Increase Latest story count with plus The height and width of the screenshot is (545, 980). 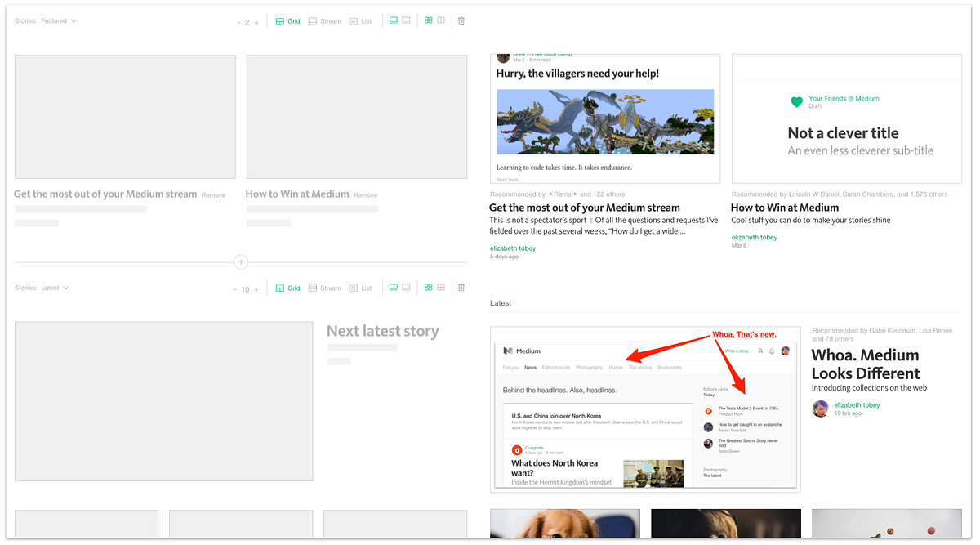[x=256, y=289]
